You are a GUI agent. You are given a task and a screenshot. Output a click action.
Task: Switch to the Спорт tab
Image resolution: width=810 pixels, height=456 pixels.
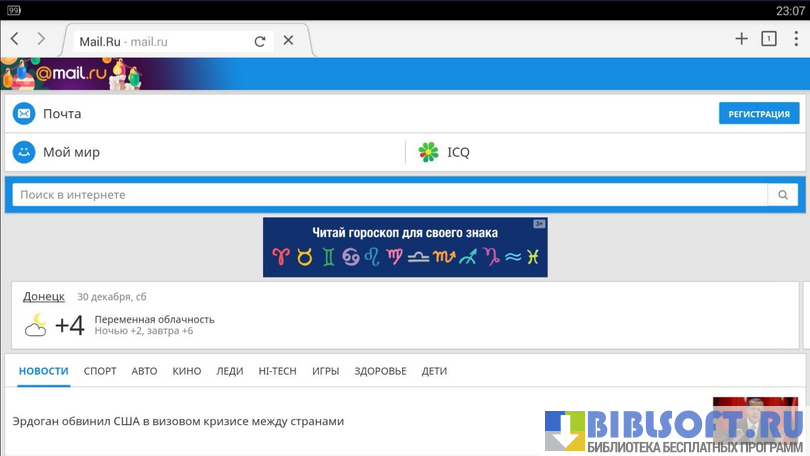pos(100,371)
